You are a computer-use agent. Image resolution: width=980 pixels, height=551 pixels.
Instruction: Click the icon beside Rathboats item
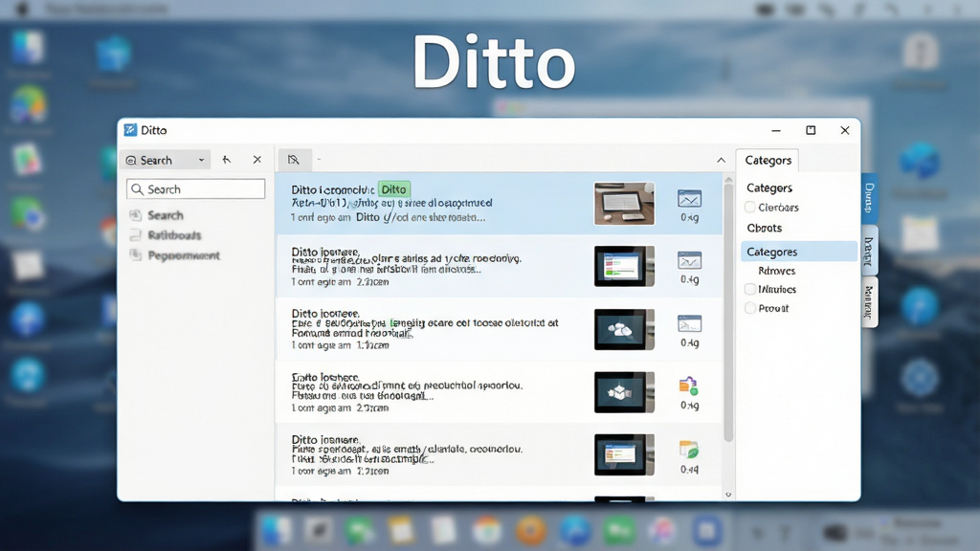point(135,235)
